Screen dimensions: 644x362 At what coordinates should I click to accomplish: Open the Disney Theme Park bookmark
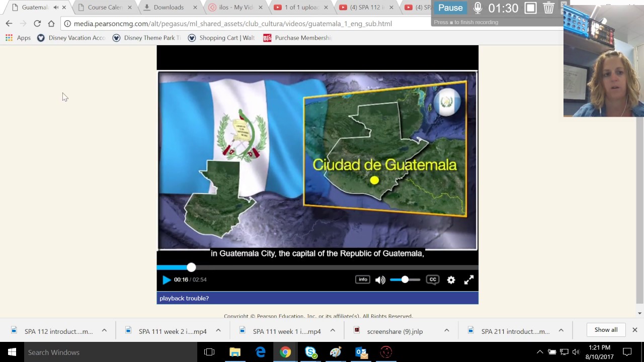click(x=146, y=38)
